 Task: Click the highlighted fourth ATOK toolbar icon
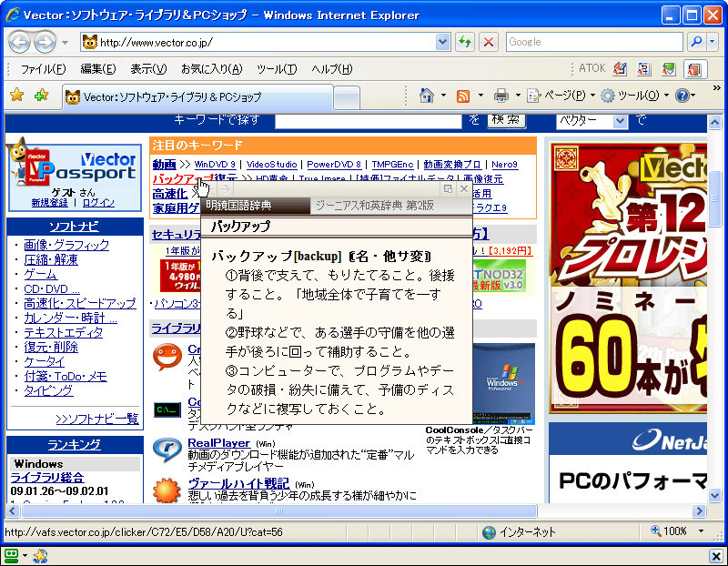tap(695, 69)
